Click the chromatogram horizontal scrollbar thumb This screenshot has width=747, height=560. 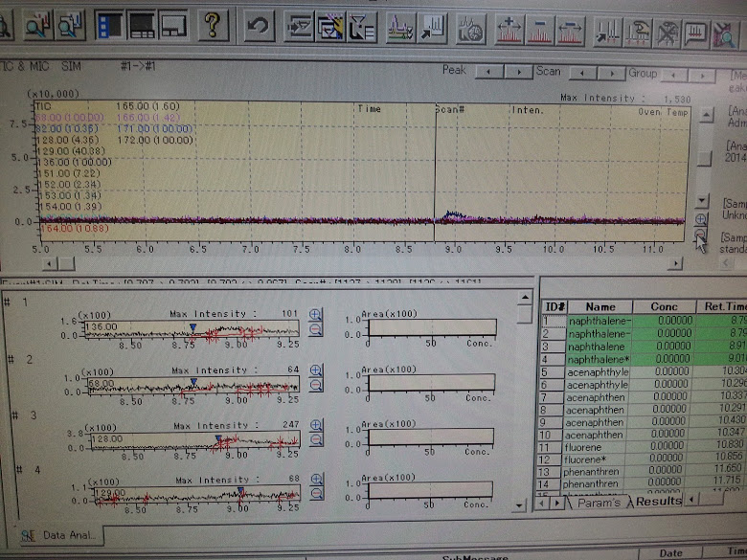tap(66, 263)
